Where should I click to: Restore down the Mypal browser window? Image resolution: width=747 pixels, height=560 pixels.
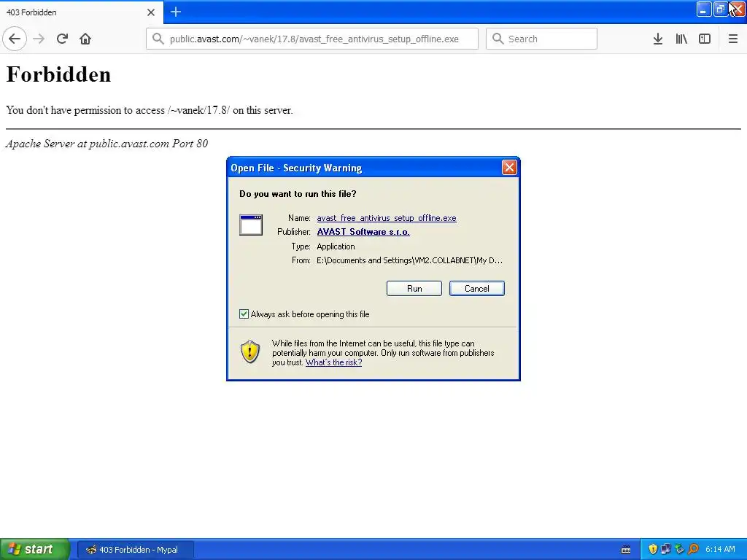tap(720, 9)
